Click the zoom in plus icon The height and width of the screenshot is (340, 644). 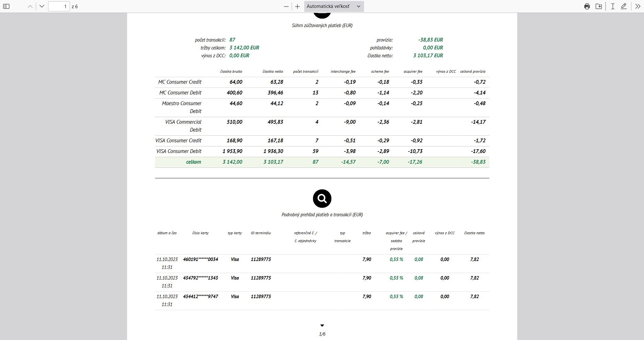[x=297, y=6]
